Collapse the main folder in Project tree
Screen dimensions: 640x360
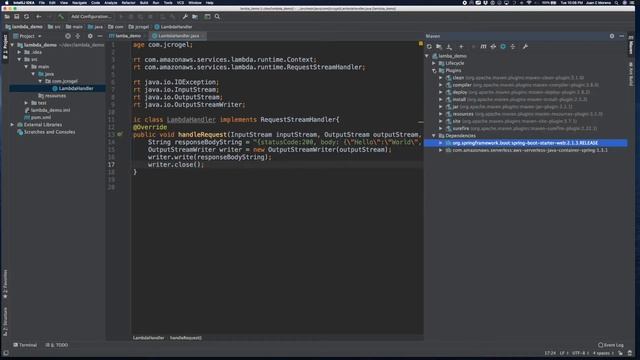coord(26,67)
